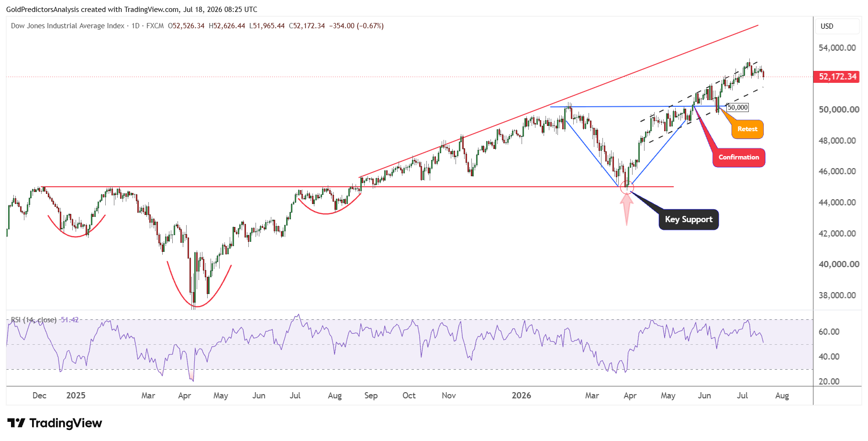Image resolution: width=868 pixels, height=441 pixels.
Task: Click the RSI 60.00 axis level
Action: tap(829, 332)
